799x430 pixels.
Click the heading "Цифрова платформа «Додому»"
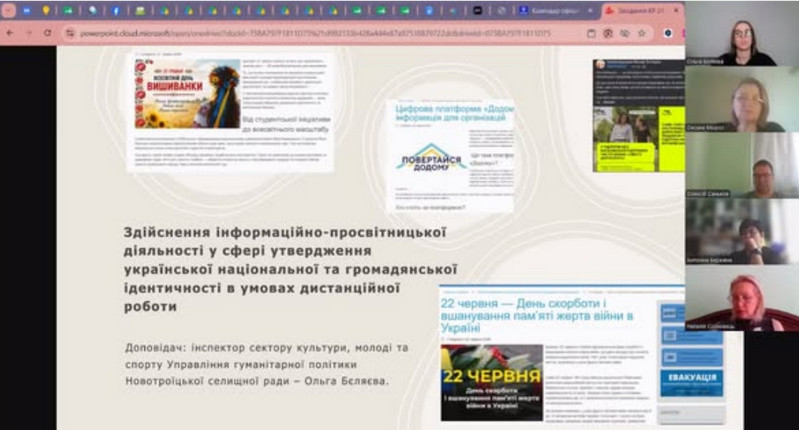click(455, 113)
